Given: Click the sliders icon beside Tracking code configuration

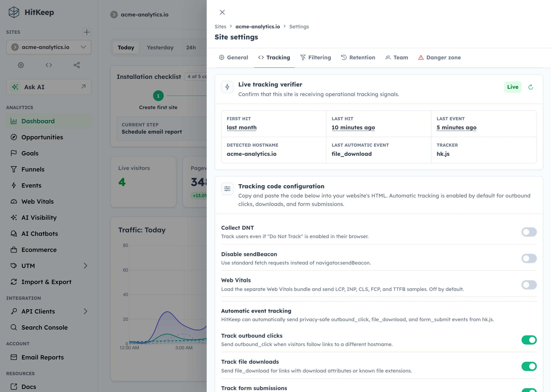Looking at the screenshot, I should click(x=227, y=189).
